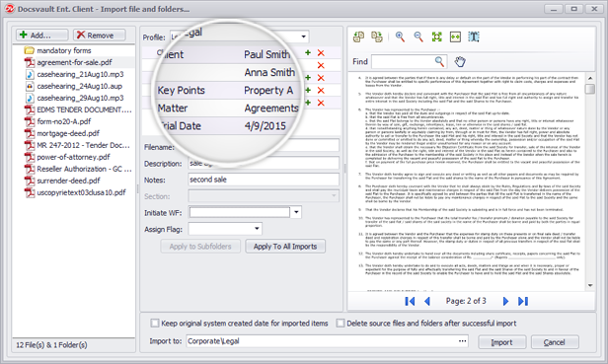Toggle Keep original system created date checkbox
608x364 pixels.
pyautogui.click(x=155, y=323)
